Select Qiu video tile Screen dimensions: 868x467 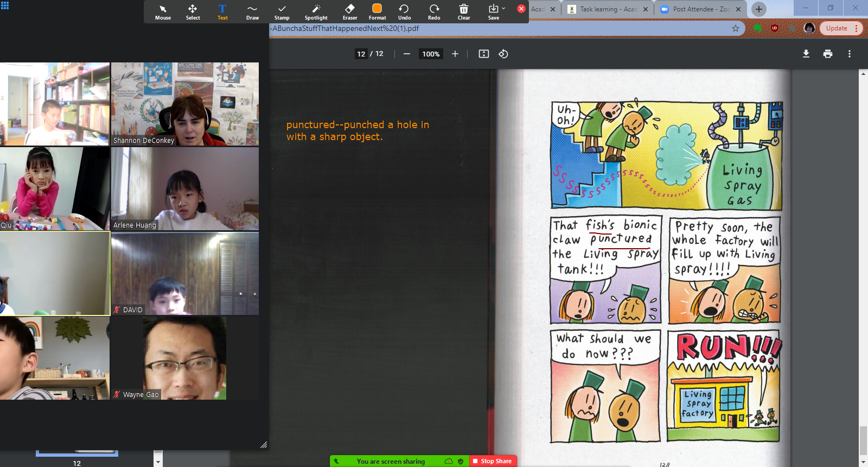coord(55,188)
